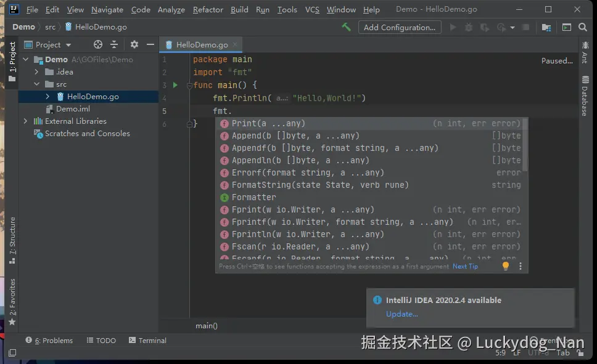
Task: Select Demo.iml in project tree
Action: point(73,109)
